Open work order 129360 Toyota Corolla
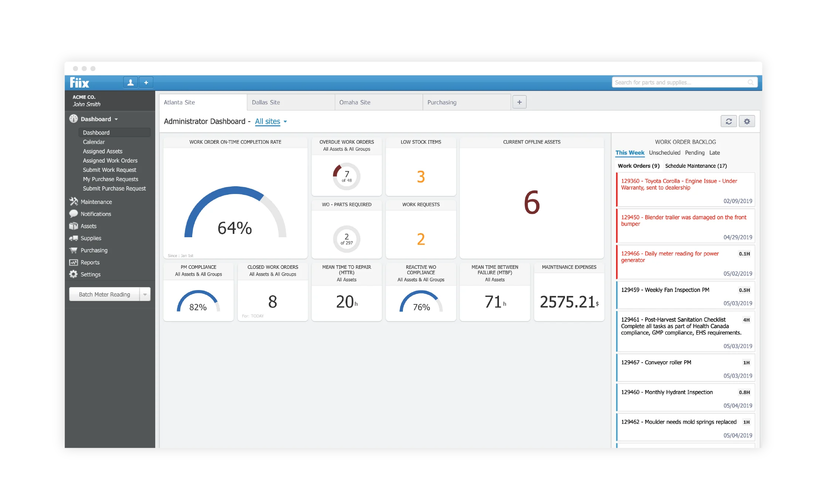The image size is (836, 504). click(686, 190)
